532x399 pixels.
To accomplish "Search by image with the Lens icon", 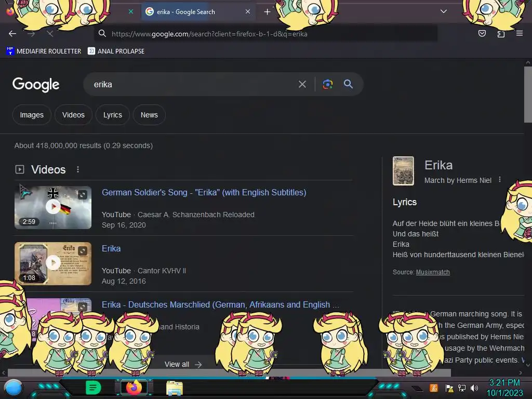I will pyautogui.click(x=327, y=84).
